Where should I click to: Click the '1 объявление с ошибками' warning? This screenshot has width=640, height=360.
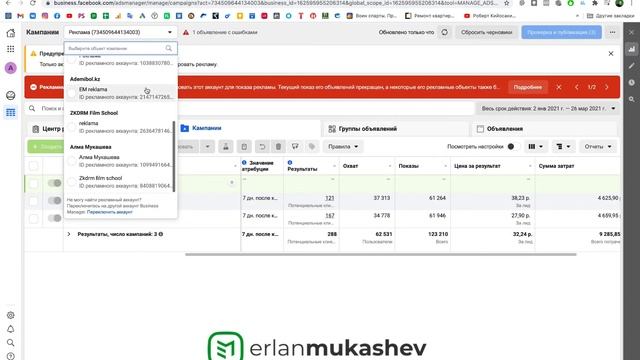pos(220,32)
